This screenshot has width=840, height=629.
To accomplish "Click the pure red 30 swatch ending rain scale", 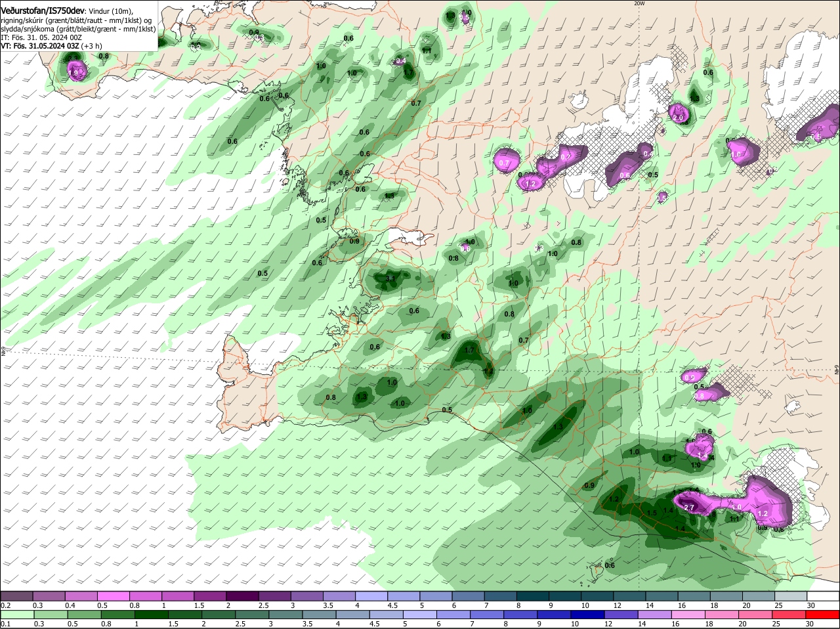I will pos(824,615).
